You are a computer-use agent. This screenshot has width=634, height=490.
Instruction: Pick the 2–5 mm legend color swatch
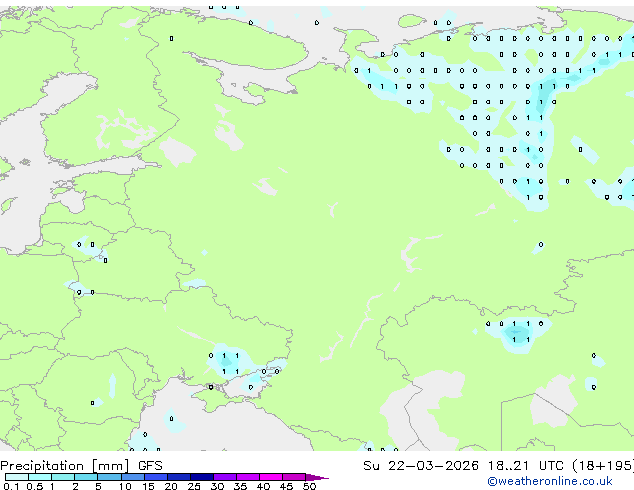(x=86, y=477)
